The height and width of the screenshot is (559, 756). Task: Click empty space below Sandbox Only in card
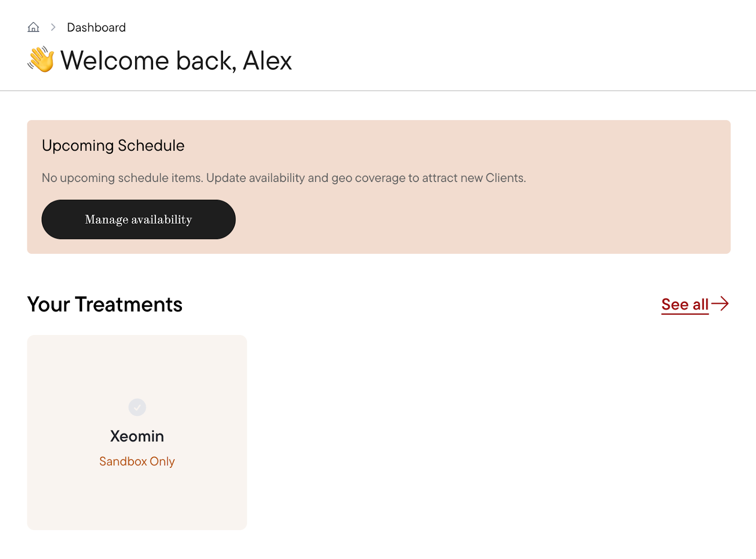137,499
